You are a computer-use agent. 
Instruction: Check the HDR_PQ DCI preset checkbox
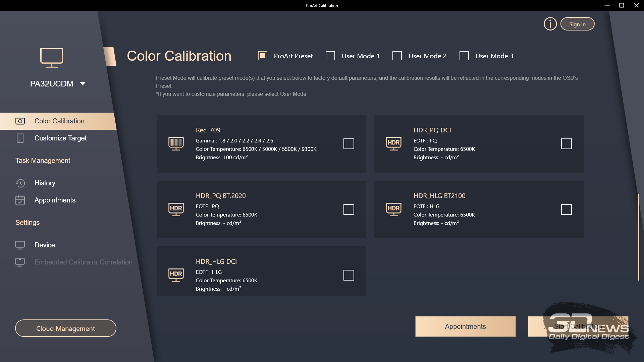coord(567,144)
